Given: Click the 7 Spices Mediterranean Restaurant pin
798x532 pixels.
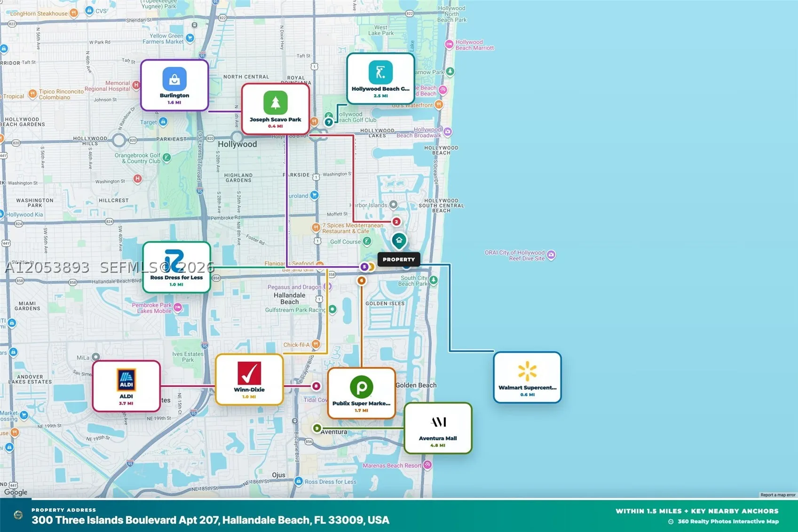Looking at the screenshot, I should tap(316, 228).
